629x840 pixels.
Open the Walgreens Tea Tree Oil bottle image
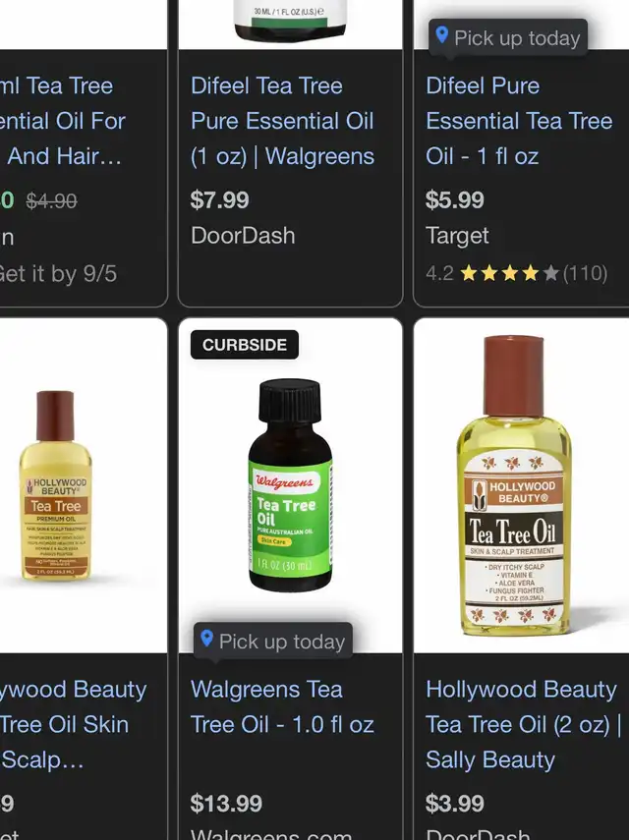pos(290,485)
